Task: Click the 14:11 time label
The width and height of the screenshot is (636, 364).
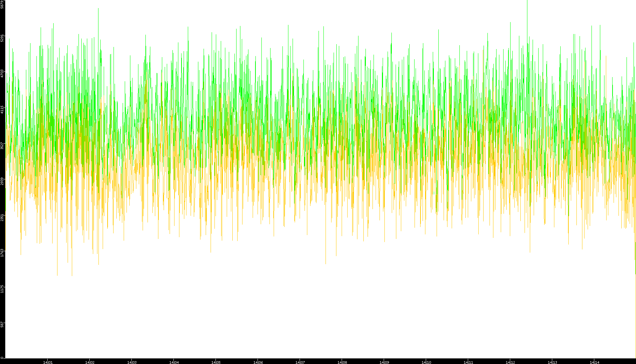Action: [x=468, y=362]
